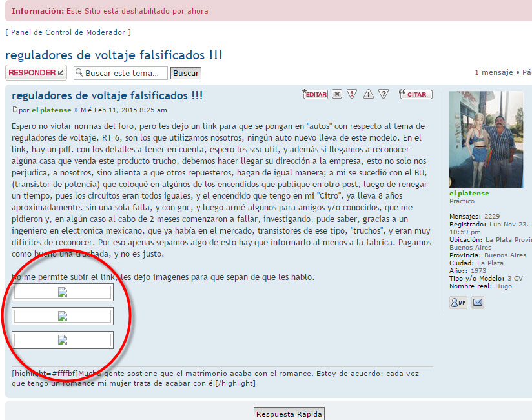Visit el platense author link beside 'por'
The width and height of the screenshot is (532, 420).
click(x=52, y=110)
